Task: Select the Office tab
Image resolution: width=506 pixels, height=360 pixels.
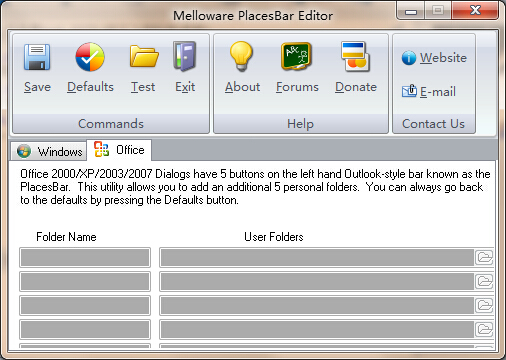Action: [x=119, y=150]
